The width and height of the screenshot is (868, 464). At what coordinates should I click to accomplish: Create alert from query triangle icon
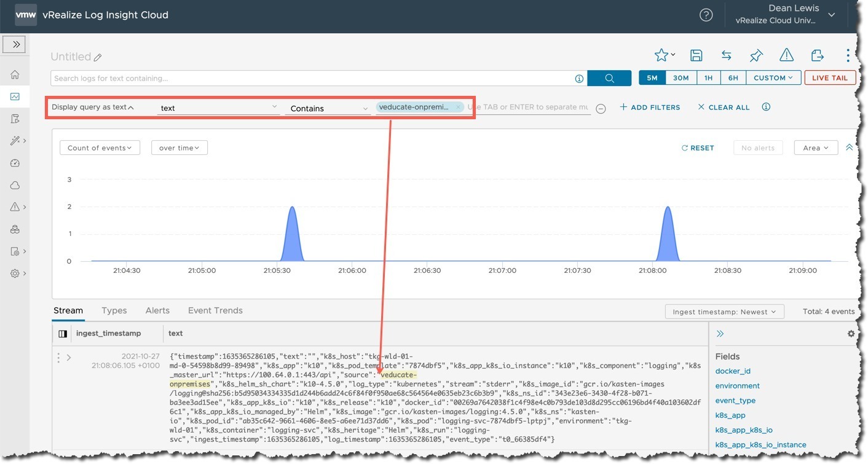pyautogui.click(x=786, y=55)
